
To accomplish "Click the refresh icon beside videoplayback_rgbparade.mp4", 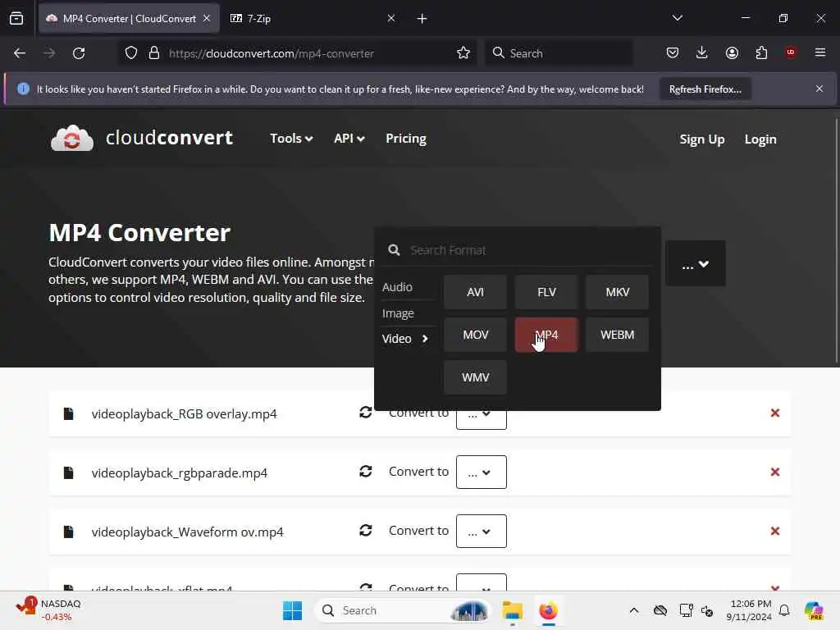I will tap(366, 472).
